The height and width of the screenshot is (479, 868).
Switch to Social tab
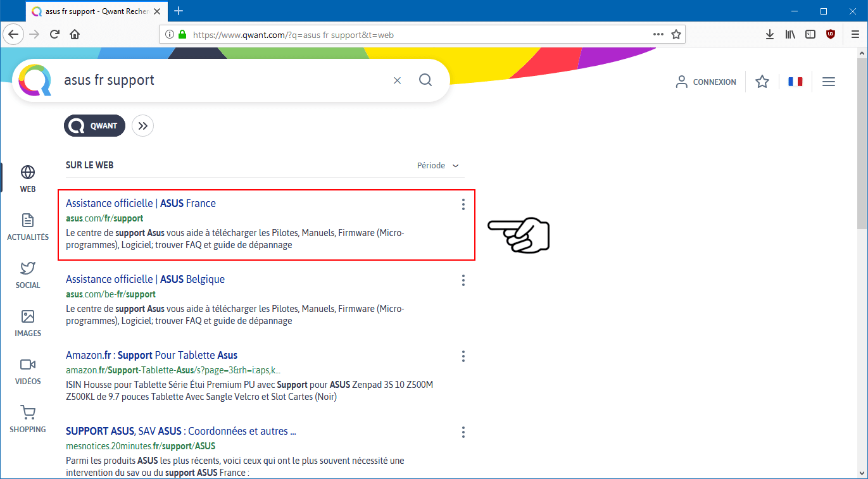pyautogui.click(x=28, y=275)
